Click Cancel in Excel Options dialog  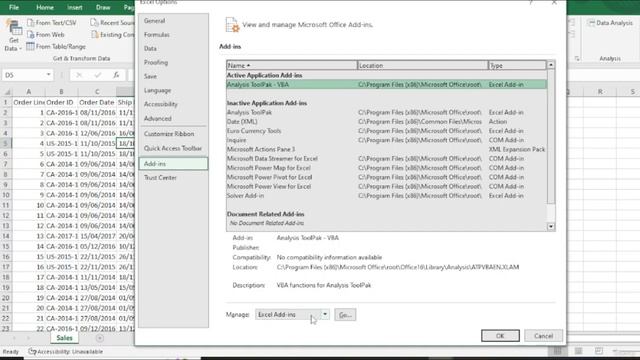click(x=543, y=336)
